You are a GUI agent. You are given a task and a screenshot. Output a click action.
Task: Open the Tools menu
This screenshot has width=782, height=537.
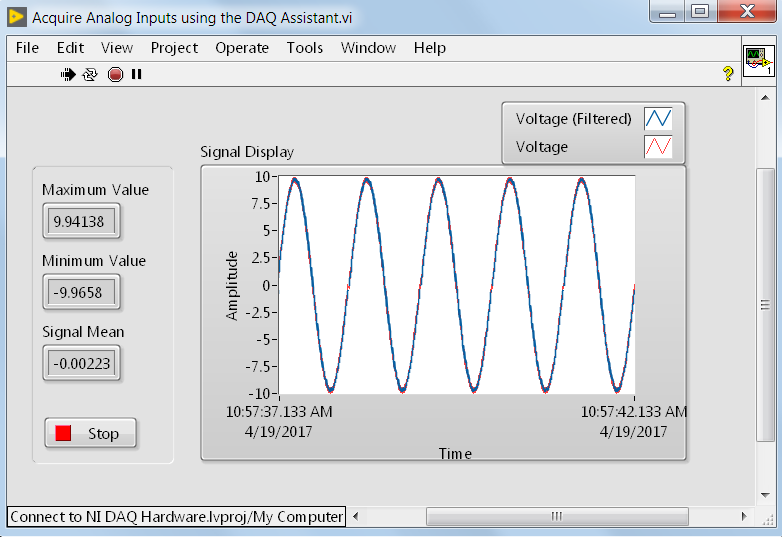click(x=305, y=48)
